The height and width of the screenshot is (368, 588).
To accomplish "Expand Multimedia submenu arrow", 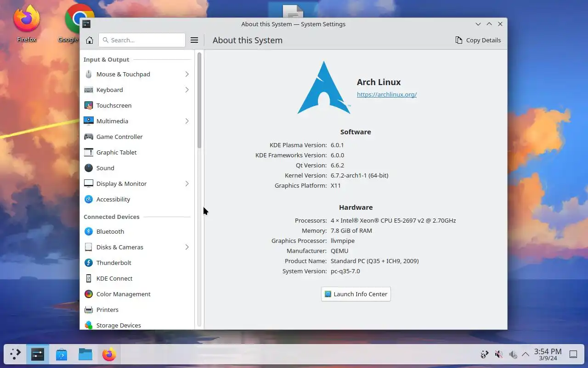I will click(x=187, y=121).
